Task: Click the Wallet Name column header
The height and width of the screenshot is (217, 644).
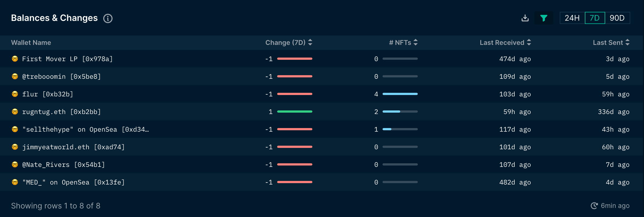Action: coord(31,42)
